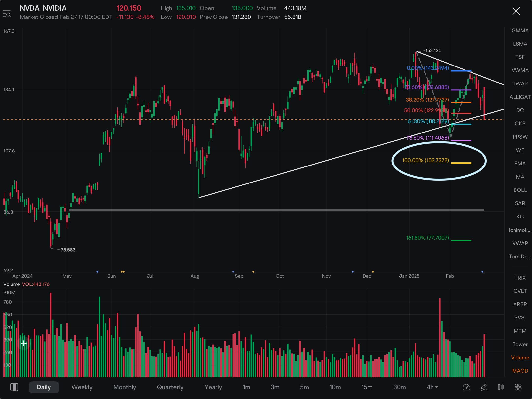
Task: Click the yellow 100.00% Fibonacci line marker
Action: (x=461, y=163)
